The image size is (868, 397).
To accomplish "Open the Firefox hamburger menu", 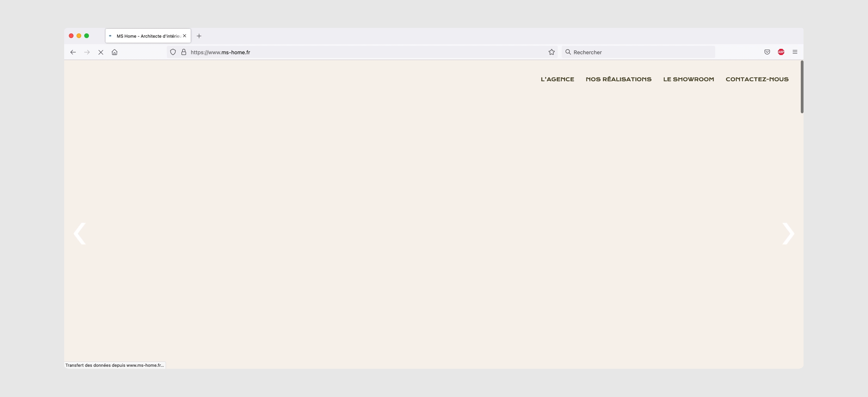I will (x=795, y=52).
